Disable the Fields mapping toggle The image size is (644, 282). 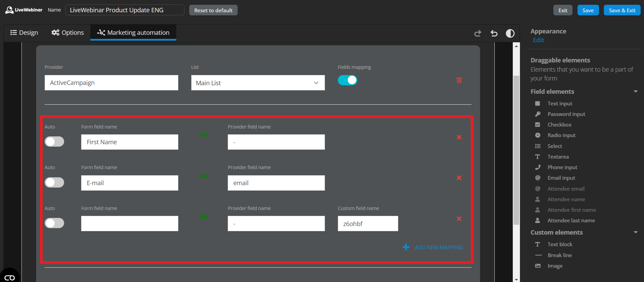coord(347,80)
